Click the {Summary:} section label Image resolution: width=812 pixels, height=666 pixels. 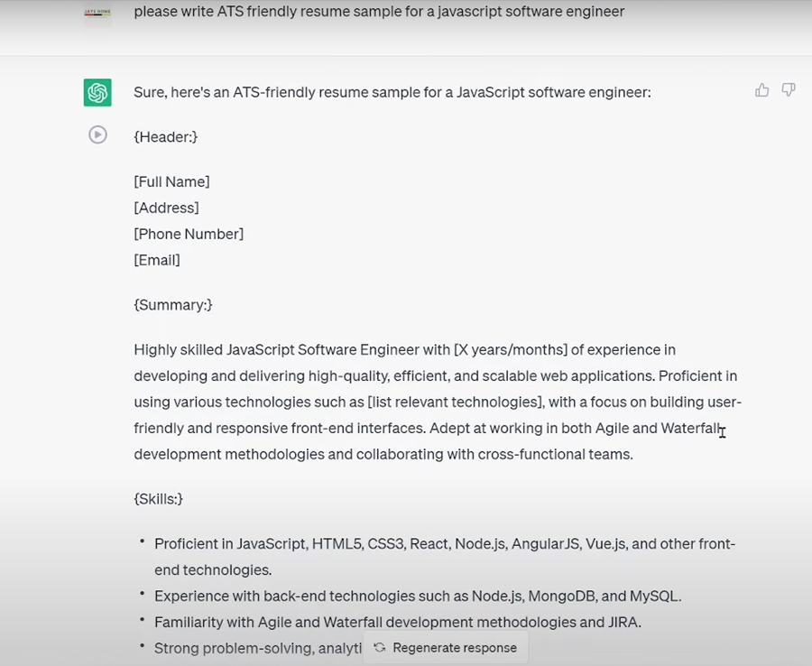click(173, 305)
